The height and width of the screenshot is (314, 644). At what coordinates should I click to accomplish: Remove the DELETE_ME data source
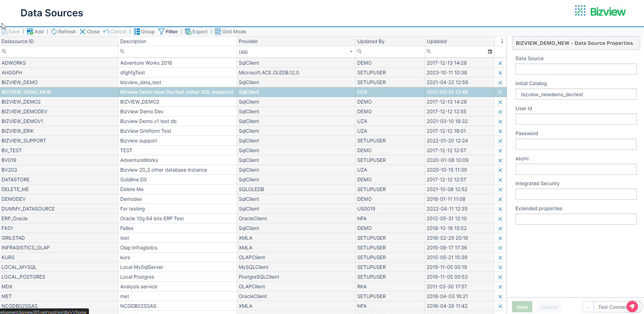point(500,190)
